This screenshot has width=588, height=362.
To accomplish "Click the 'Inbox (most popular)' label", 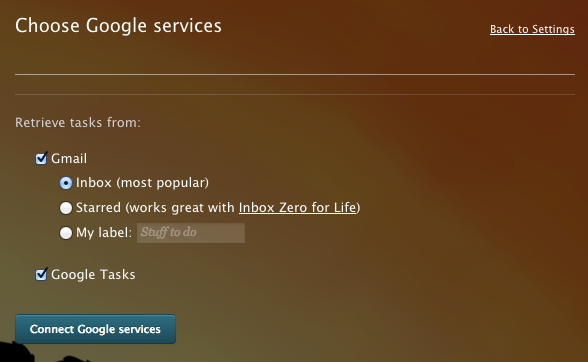I will click(142, 183).
